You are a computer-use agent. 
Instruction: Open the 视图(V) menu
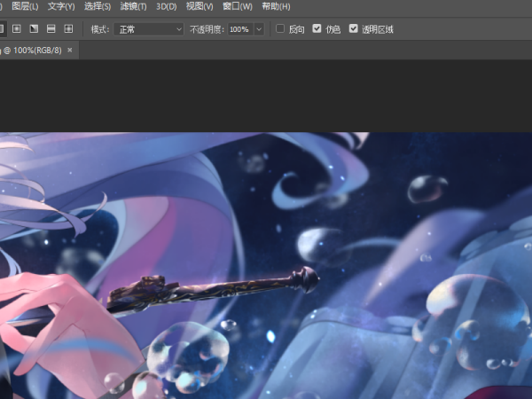[x=199, y=6]
